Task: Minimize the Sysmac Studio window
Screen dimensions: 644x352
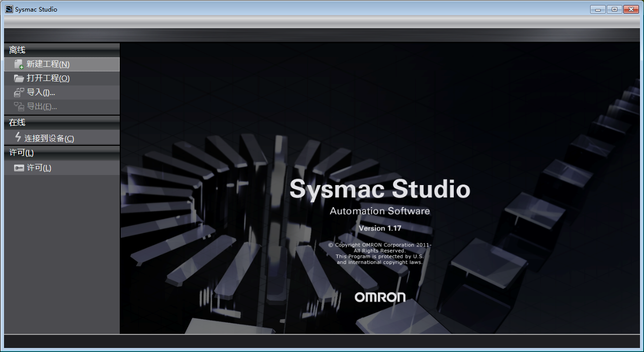Action: pyautogui.click(x=598, y=9)
